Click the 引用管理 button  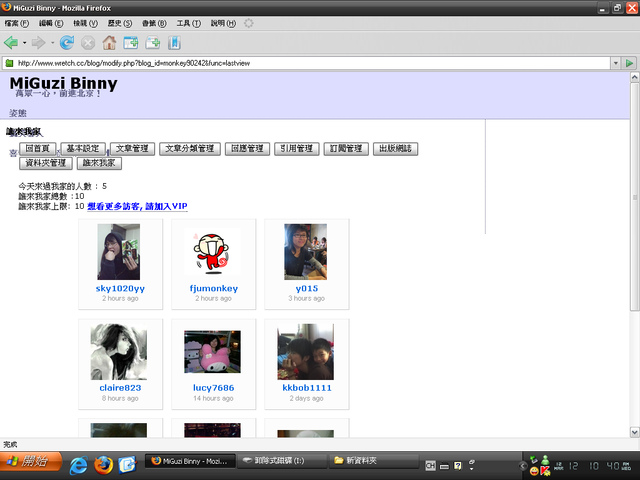297,149
